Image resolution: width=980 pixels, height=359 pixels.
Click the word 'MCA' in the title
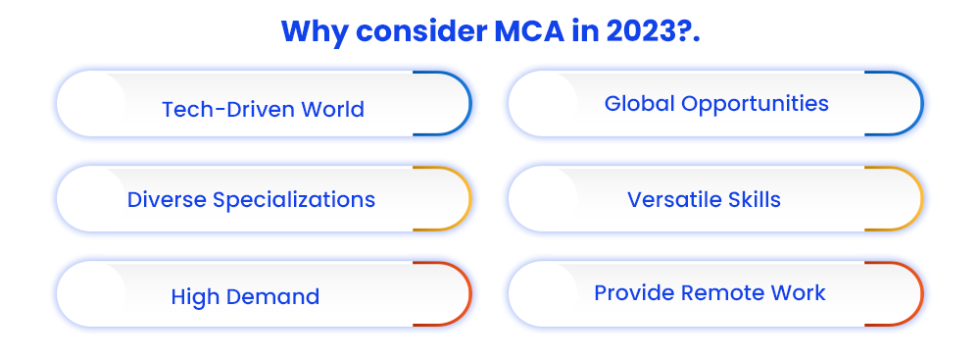pos(529,31)
